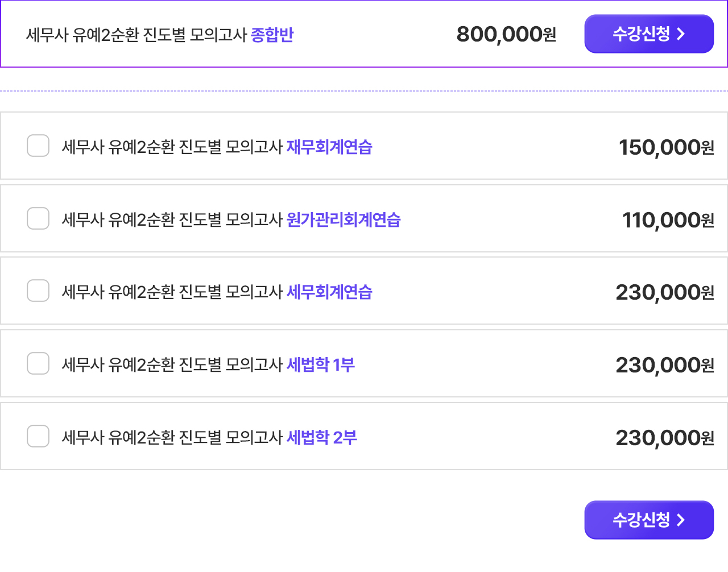728x572 pixels.
Task: Click the 재무회계연습 course title
Action: (x=216, y=147)
